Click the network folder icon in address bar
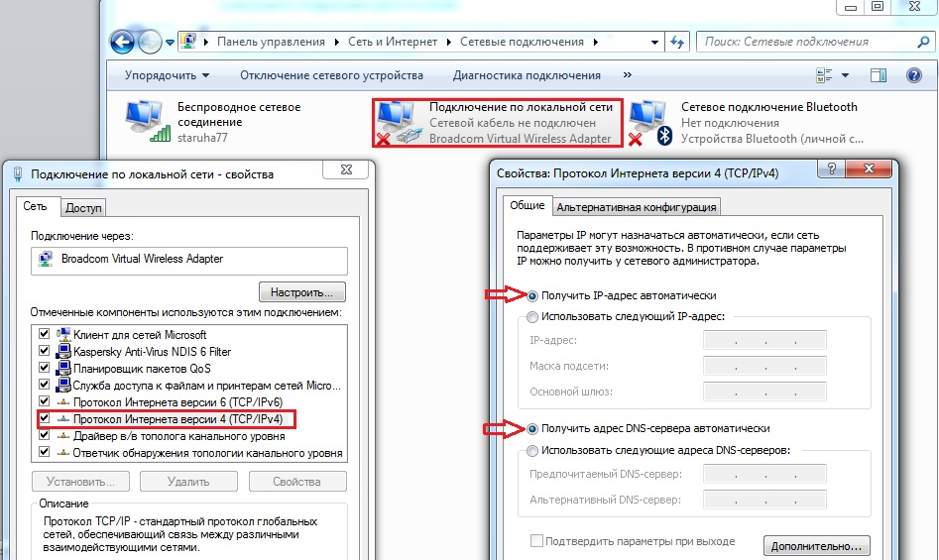 point(188,42)
